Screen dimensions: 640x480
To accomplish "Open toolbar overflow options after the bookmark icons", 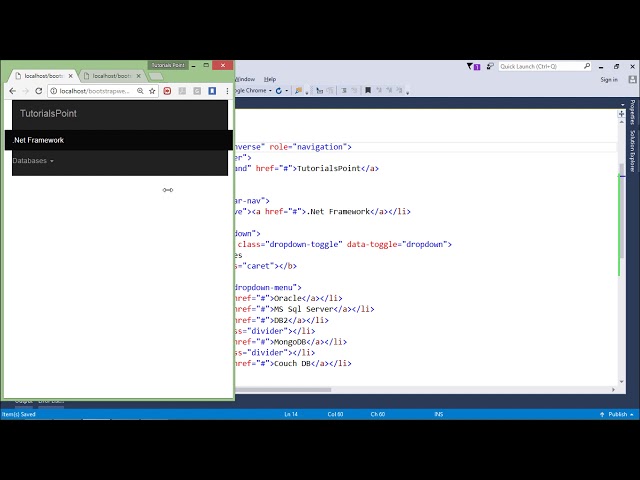I will coord(407,92).
